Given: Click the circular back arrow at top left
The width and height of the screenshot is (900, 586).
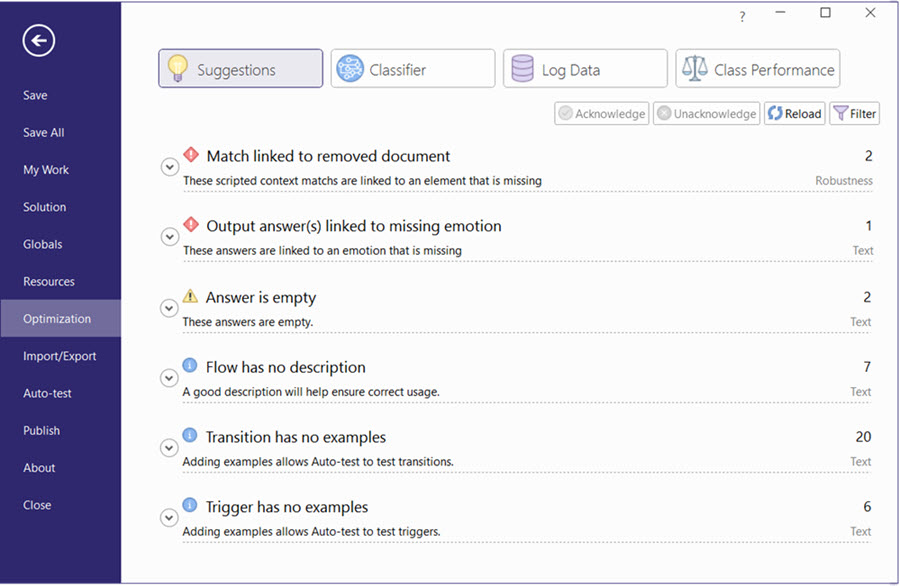Looking at the screenshot, I should (37, 40).
